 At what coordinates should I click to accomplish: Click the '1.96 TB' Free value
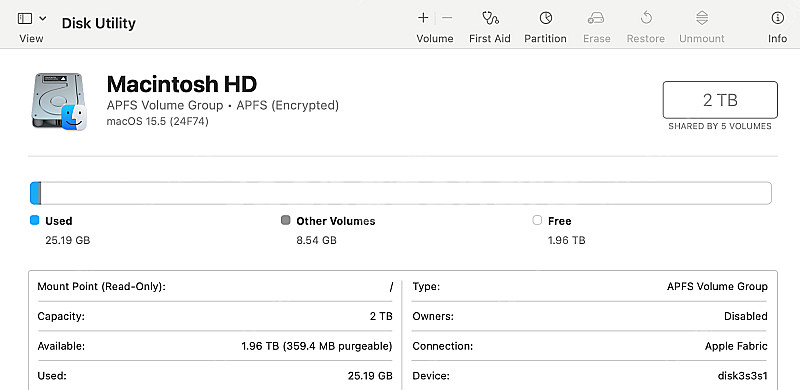(566, 240)
